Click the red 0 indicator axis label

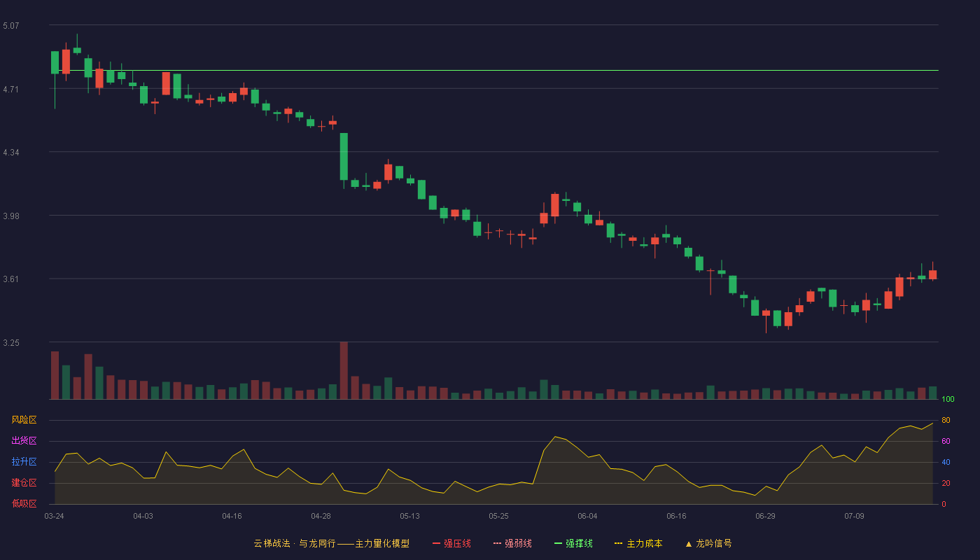(944, 504)
